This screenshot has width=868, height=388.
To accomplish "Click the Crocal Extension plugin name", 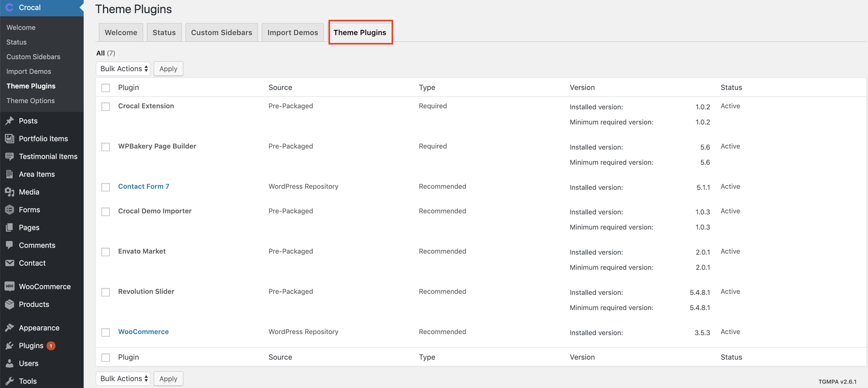I will [146, 106].
